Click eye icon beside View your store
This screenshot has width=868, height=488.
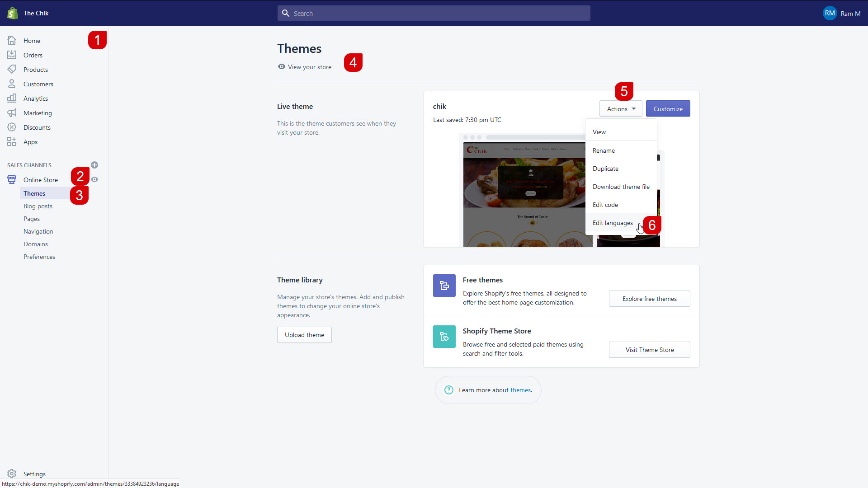pos(282,66)
